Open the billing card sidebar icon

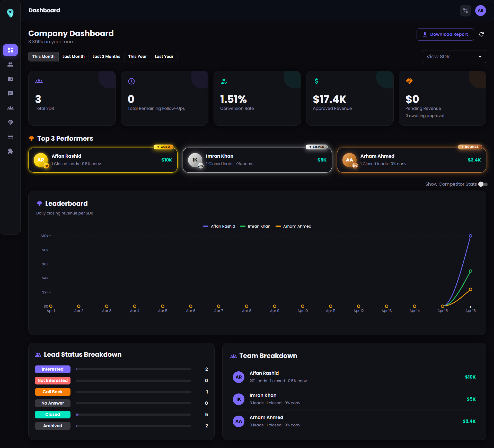tap(10, 137)
